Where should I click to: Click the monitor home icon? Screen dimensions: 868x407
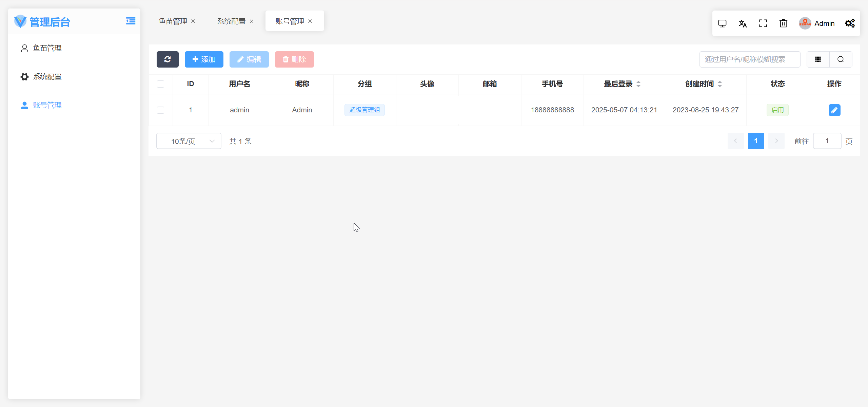(722, 23)
